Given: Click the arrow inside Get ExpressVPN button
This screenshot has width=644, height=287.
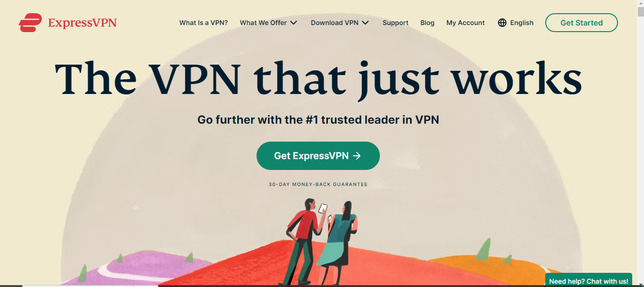Looking at the screenshot, I should coord(357,156).
